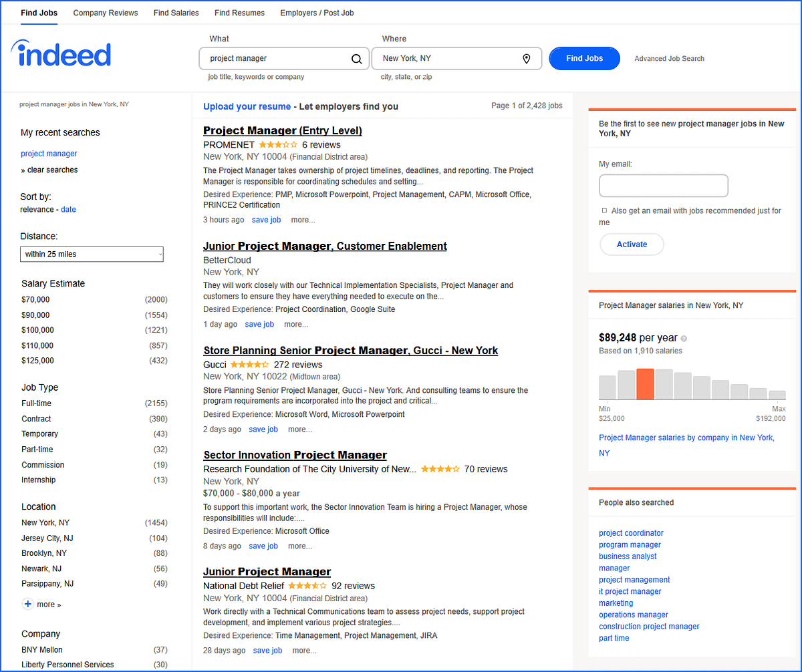Open Project Manager salaries by company link
This screenshot has width=802, height=672.
pyautogui.click(x=686, y=446)
